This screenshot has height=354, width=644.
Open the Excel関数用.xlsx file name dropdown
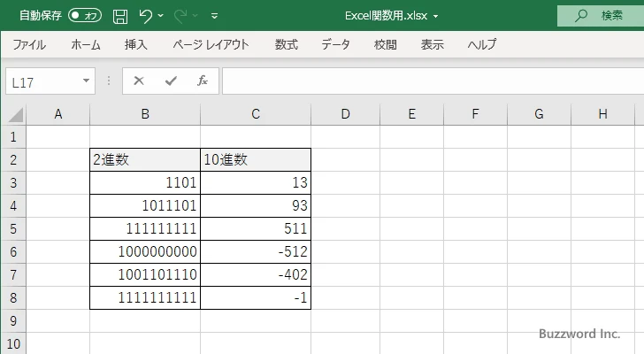[436, 17]
